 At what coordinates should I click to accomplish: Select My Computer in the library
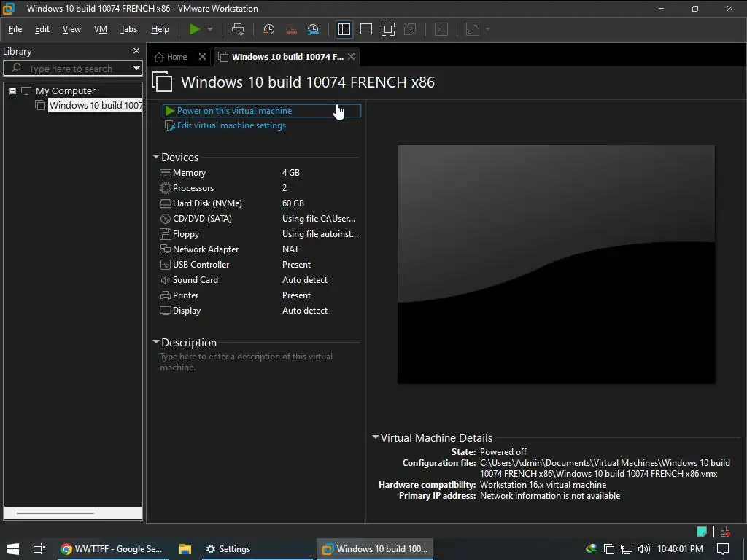tap(65, 90)
